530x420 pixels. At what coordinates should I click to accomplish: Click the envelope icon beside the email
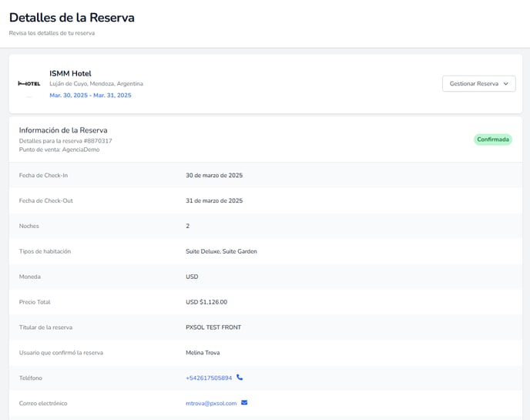pyautogui.click(x=244, y=403)
